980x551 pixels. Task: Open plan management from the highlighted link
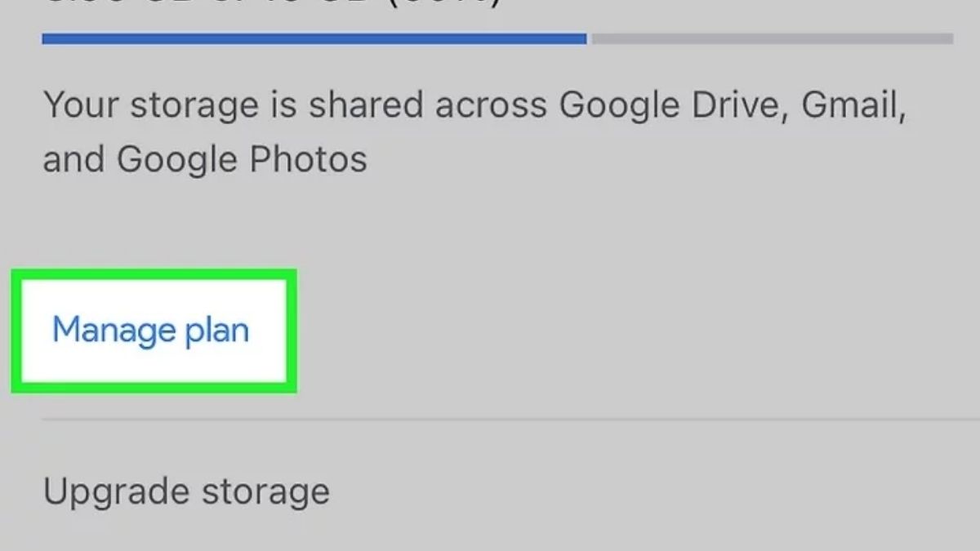tap(150, 330)
